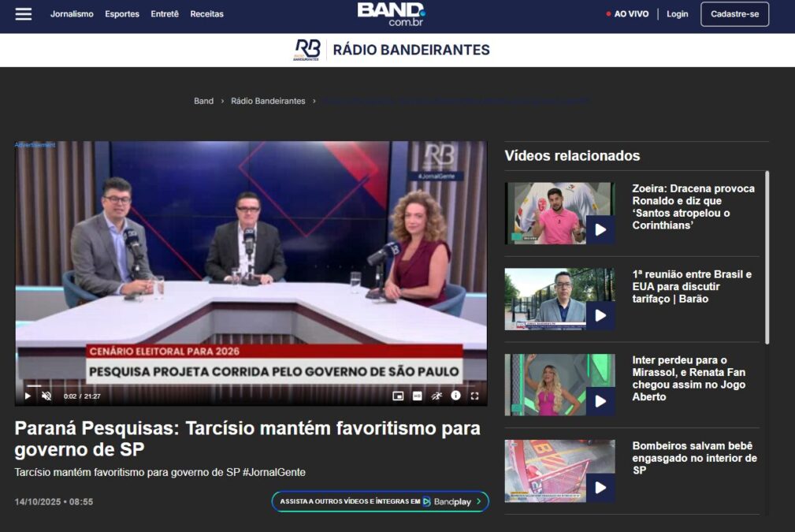Open '1ª reunião entre Brasil e EUA' title
The width and height of the screenshot is (795, 532).
(x=692, y=287)
